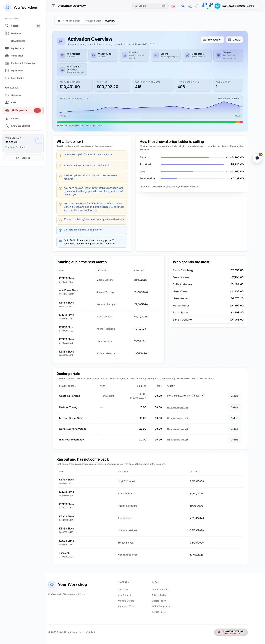Image resolution: width=265 pixels, height=644 pixels.
Task: Open 'One order is paid' alert
Action: [92, 155]
